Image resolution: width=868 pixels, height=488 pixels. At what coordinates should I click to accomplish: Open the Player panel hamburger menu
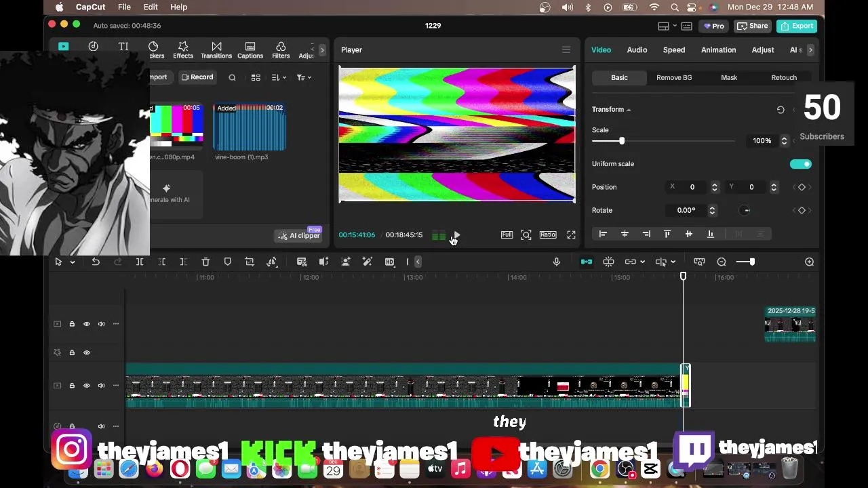[x=566, y=50]
